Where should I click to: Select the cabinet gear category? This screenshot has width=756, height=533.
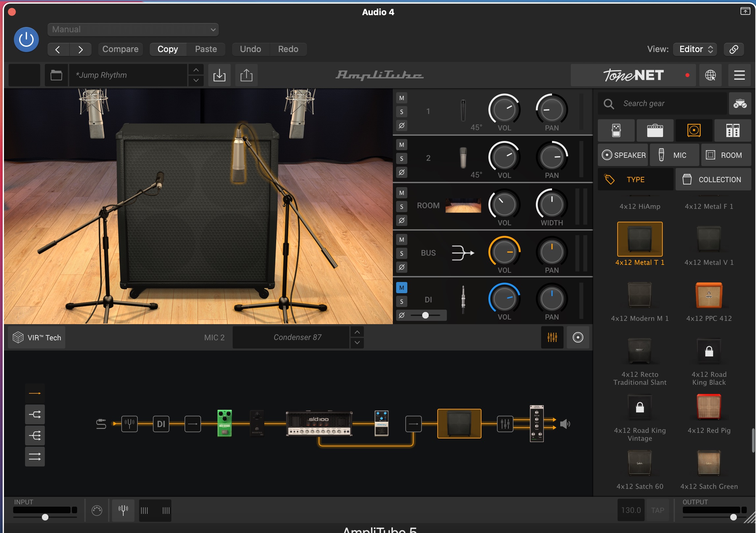tap(694, 131)
